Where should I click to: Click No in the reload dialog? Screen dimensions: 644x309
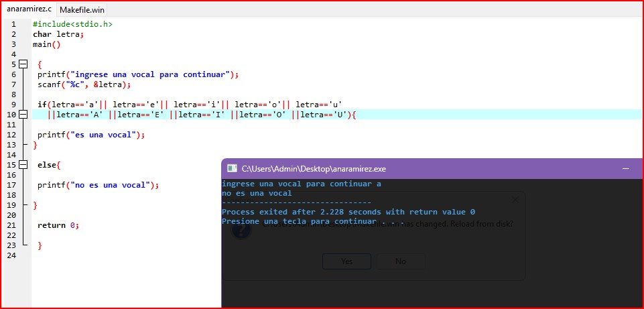400,261
